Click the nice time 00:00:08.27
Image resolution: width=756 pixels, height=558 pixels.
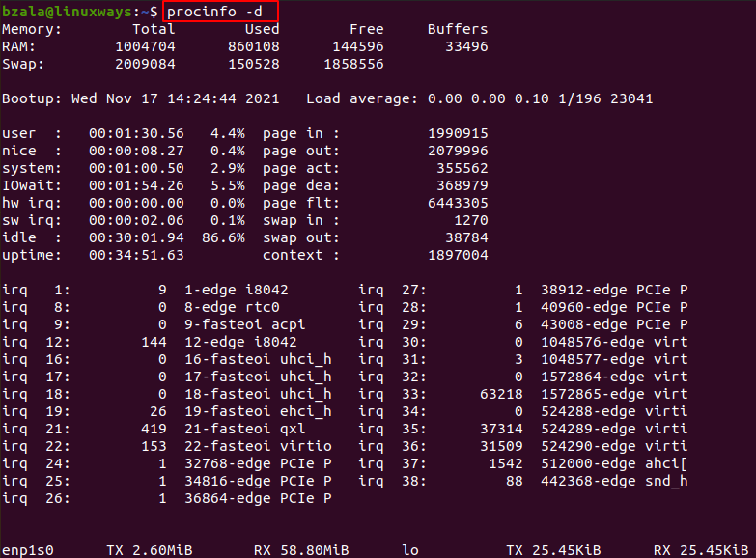pyautogui.click(x=136, y=151)
